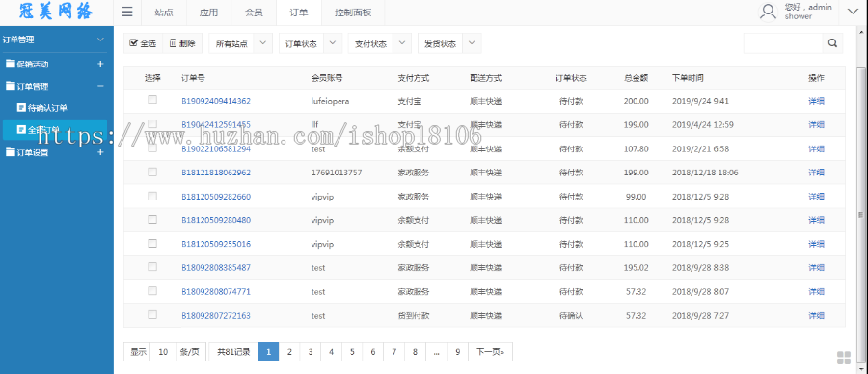Check the box for order B19022106581294

152,147
